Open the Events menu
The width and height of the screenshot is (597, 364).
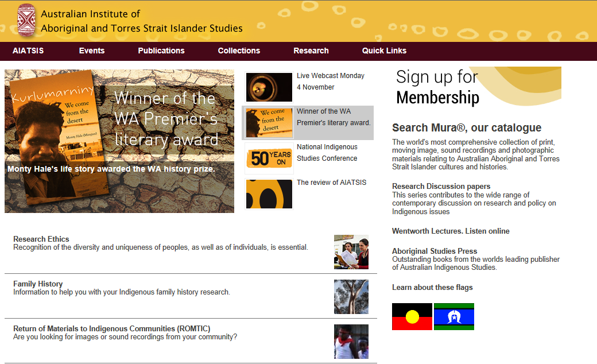tap(92, 51)
